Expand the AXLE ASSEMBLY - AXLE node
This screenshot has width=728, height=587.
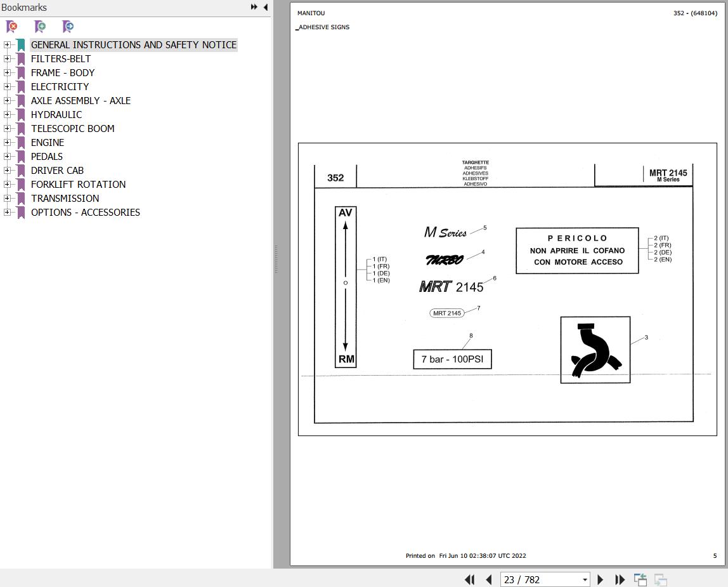[7, 100]
